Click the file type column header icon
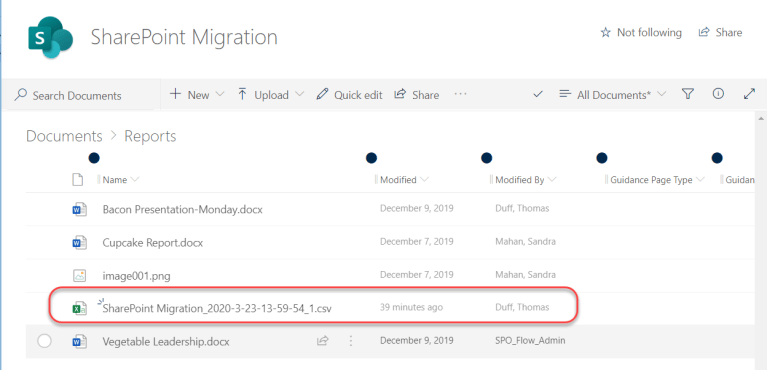This screenshot has width=767, height=370. click(x=77, y=180)
